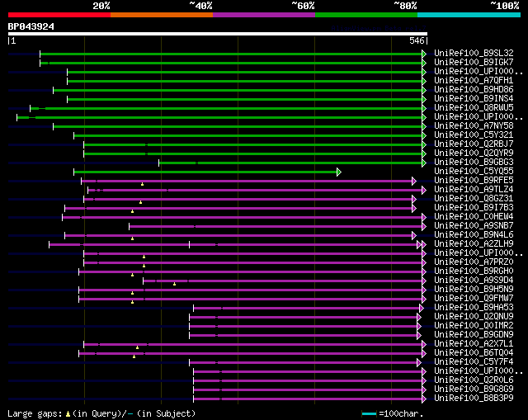
Task: Select the UniRef100_Q2QYR9 label
Action: pyautogui.click(x=474, y=153)
